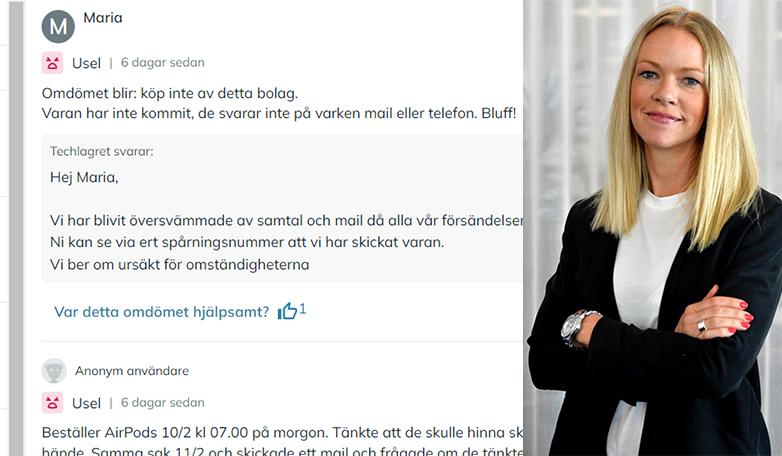Click '6 dagar sedan' timestamp on Maria's review
Image resolution: width=782 pixels, height=456 pixels.
coord(163,63)
